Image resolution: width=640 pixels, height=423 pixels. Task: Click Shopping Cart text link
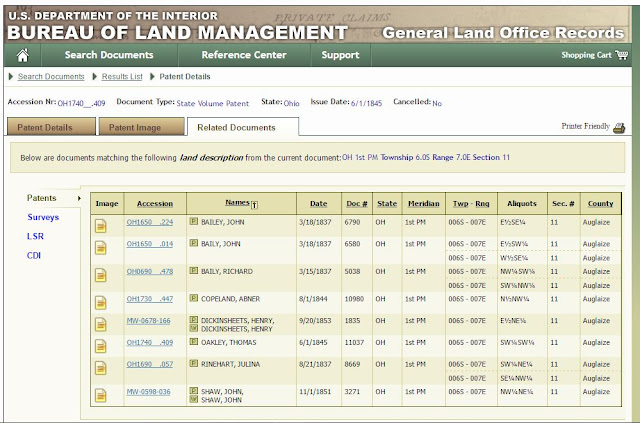(x=586, y=55)
